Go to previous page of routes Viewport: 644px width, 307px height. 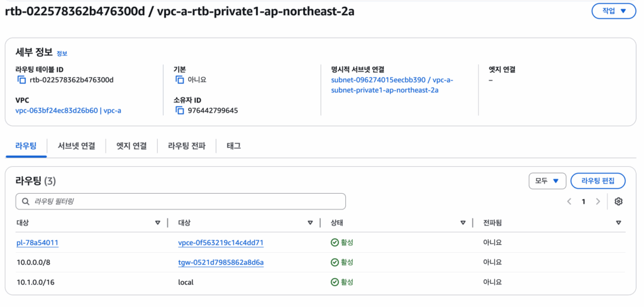click(569, 201)
